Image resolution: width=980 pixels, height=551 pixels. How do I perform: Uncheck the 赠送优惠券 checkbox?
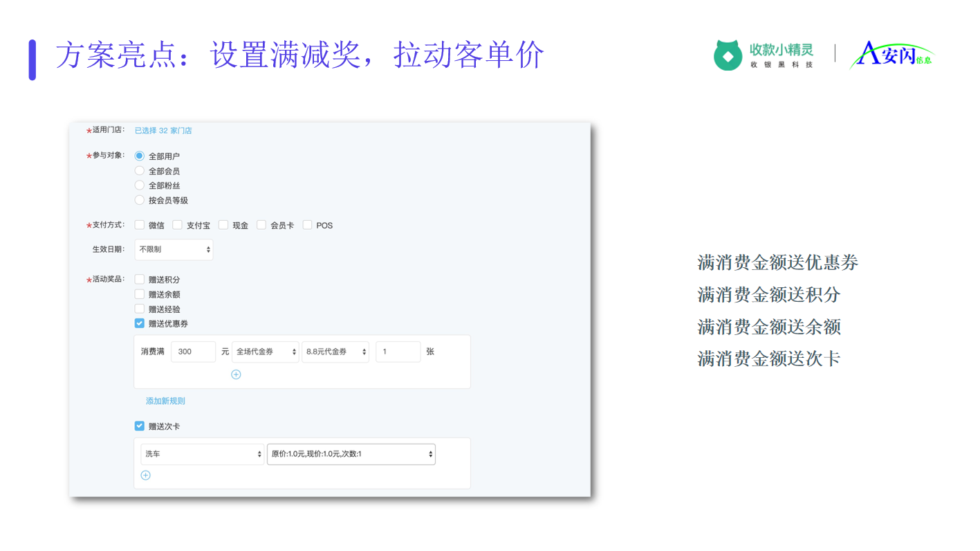point(140,323)
